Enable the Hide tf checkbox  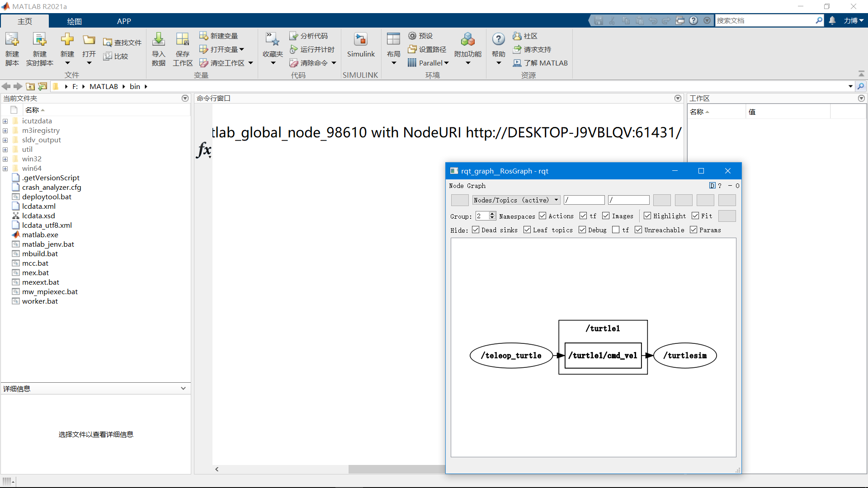[x=616, y=230]
